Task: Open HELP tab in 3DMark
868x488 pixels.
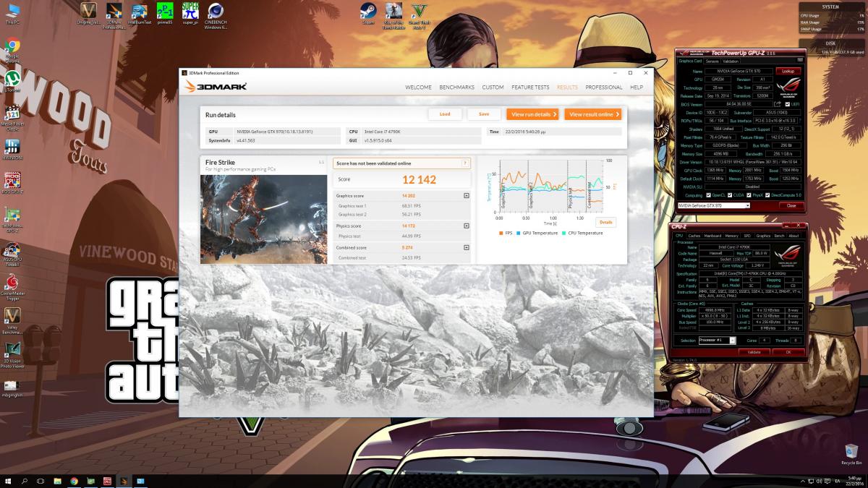Action: click(x=637, y=87)
